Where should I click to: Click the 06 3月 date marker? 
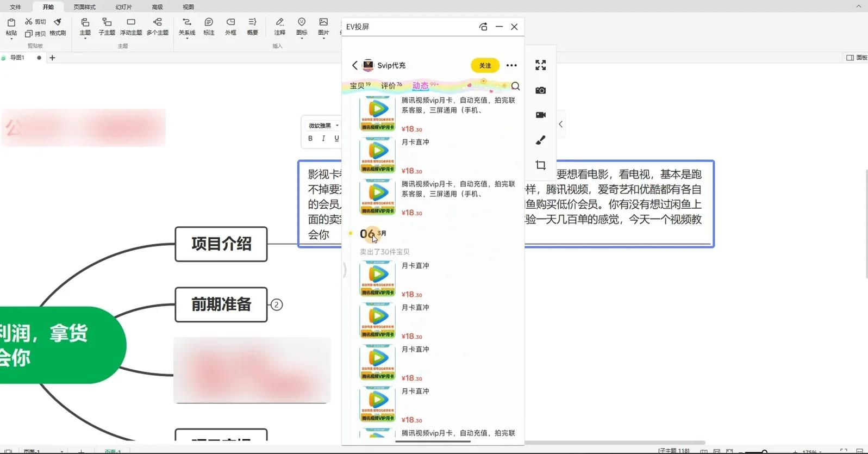[373, 234]
